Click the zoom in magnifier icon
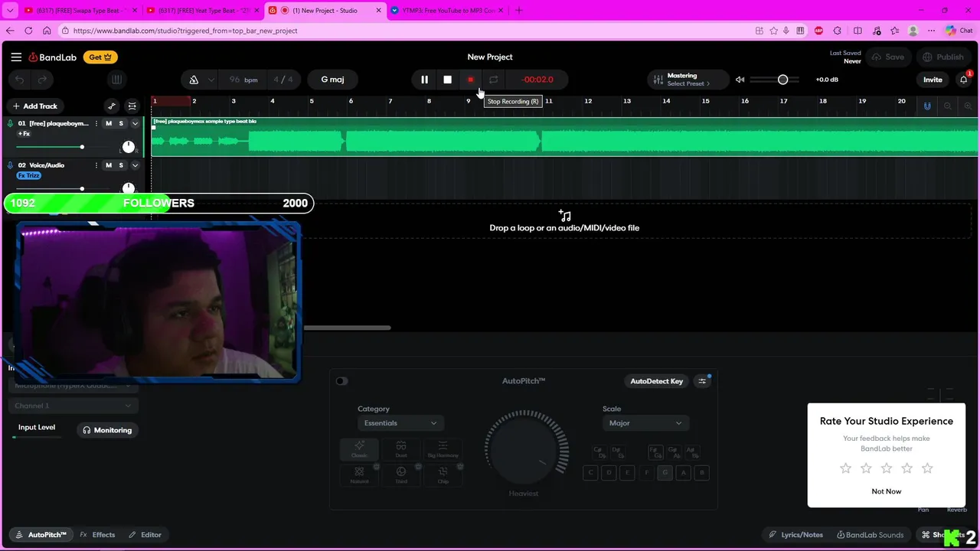Screen dimensions: 980x551 pos(968,106)
